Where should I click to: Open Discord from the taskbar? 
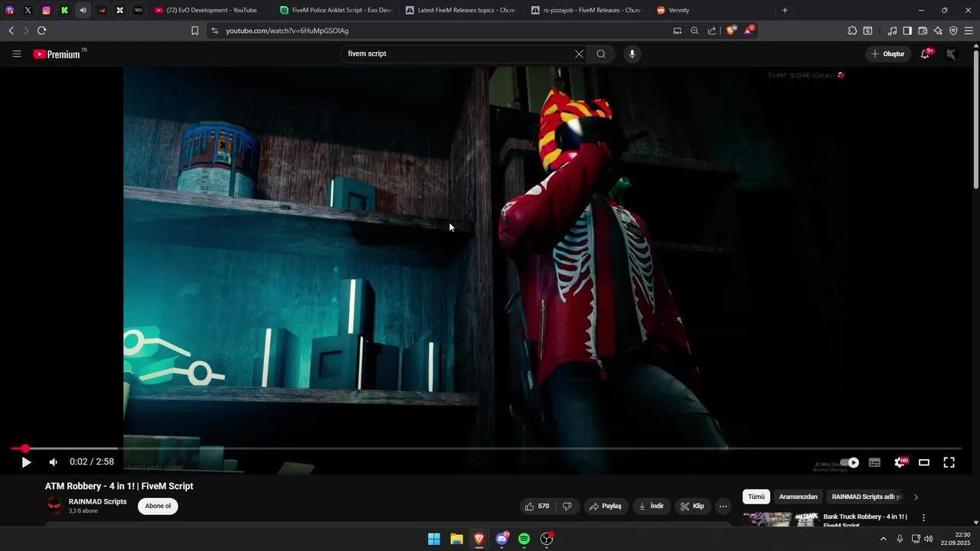(x=501, y=539)
